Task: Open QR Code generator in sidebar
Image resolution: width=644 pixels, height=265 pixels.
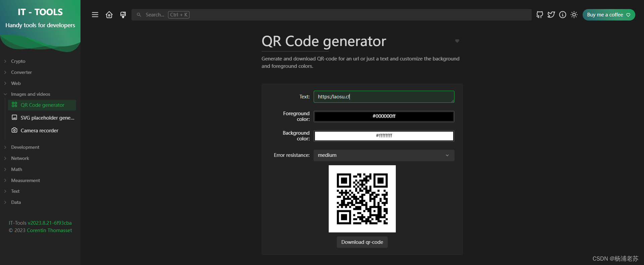Action: pos(42,105)
